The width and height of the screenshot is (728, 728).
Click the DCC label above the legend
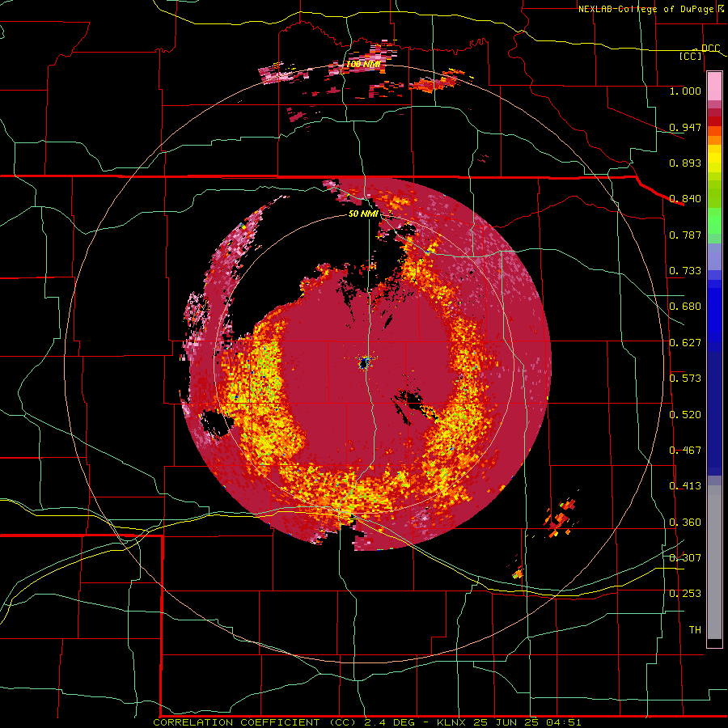tap(710, 49)
